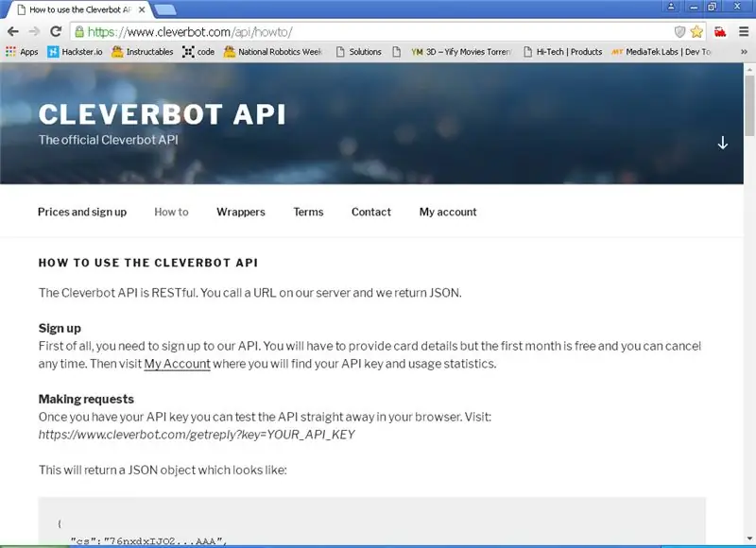
Task: Open the Instructables bookmark
Action: click(143, 52)
